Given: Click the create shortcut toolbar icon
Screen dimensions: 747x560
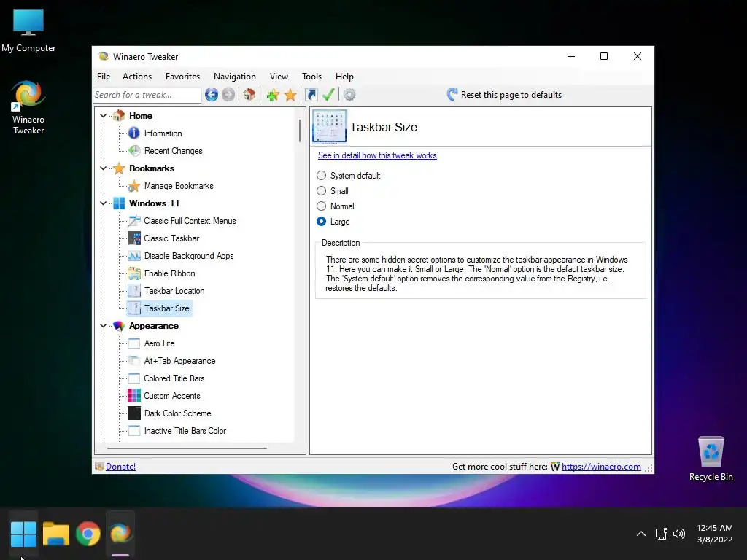Looking at the screenshot, I should tap(311, 95).
